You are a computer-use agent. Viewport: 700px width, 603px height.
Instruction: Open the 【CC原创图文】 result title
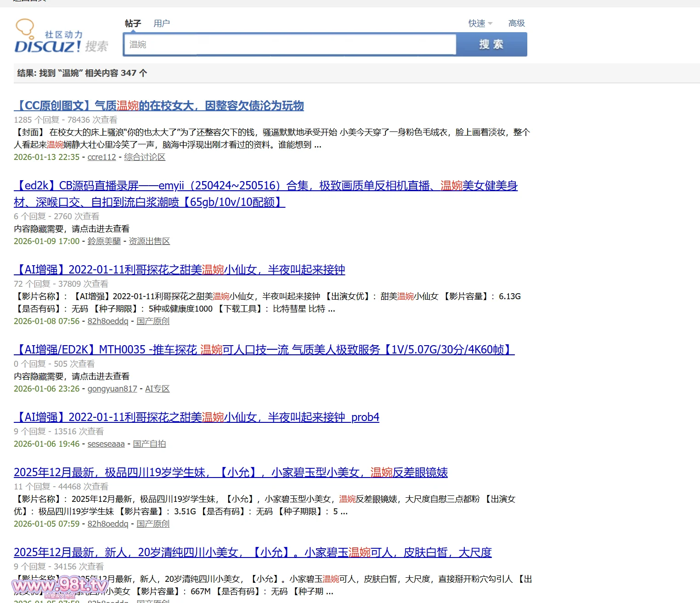point(159,106)
